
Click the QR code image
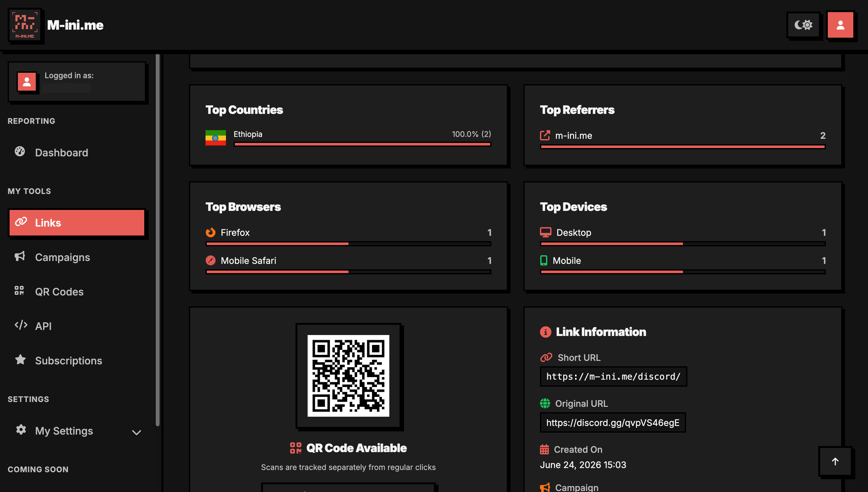coord(348,376)
